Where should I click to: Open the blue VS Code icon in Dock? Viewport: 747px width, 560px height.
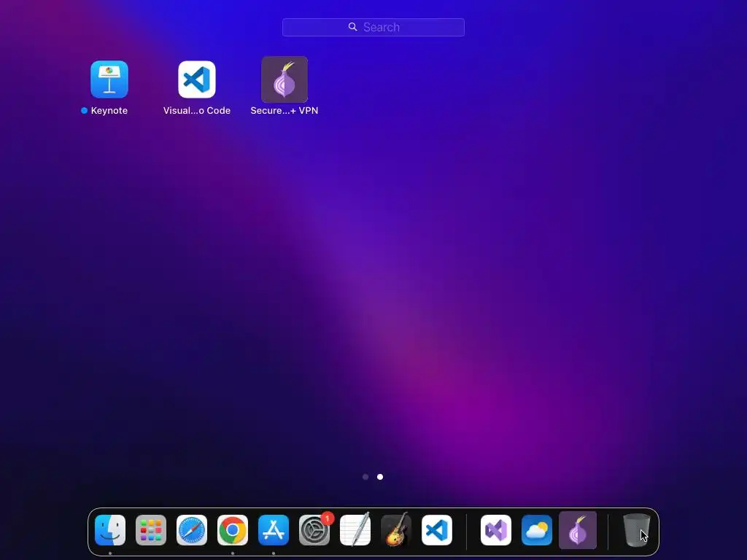(x=437, y=530)
